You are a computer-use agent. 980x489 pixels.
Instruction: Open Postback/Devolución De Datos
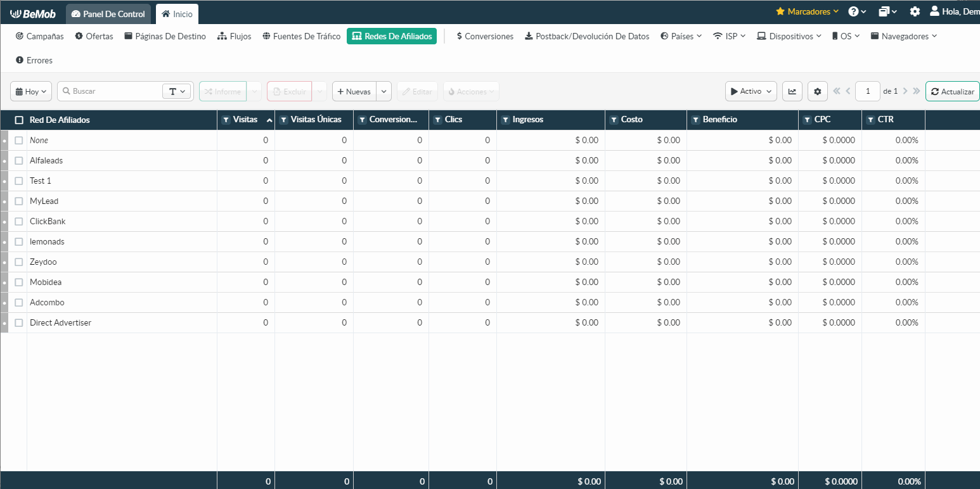pyautogui.click(x=587, y=36)
